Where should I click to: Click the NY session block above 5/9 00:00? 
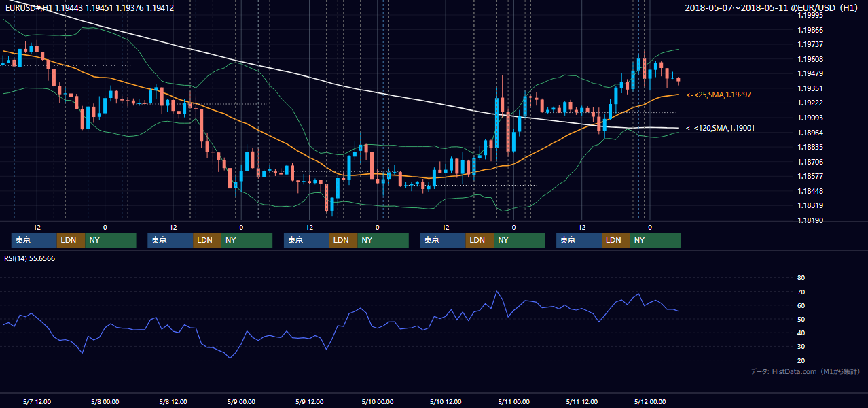[x=247, y=240]
